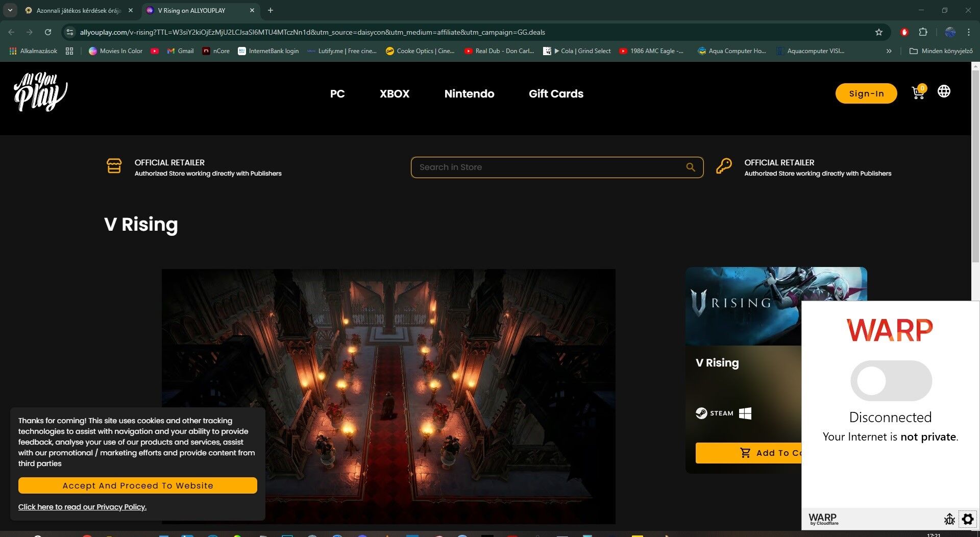The width and height of the screenshot is (980, 537).
Task: Open the Gmail bookmark
Action: [x=180, y=51]
